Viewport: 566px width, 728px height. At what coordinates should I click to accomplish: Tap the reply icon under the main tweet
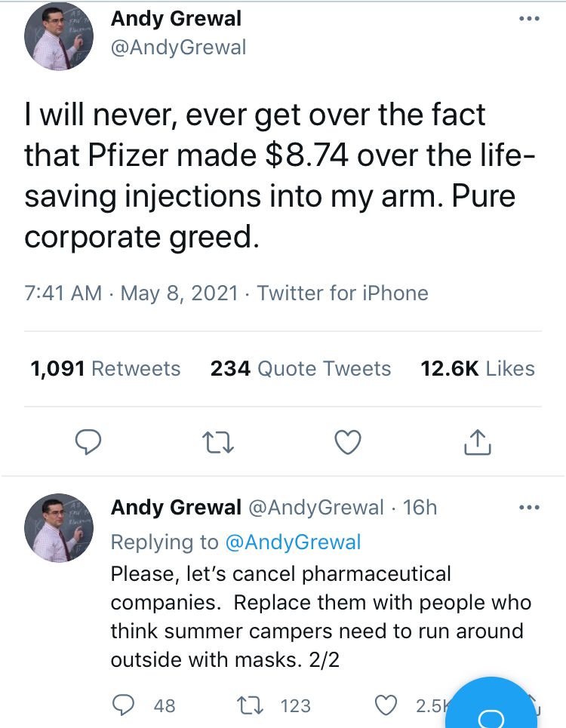[x=88, y=442]
